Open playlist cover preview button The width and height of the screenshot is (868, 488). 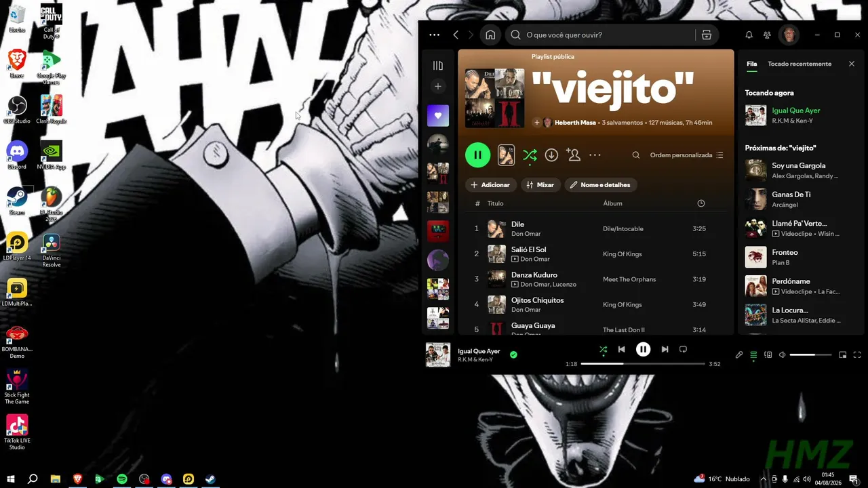pyautogui.click(x=506, y=155)
